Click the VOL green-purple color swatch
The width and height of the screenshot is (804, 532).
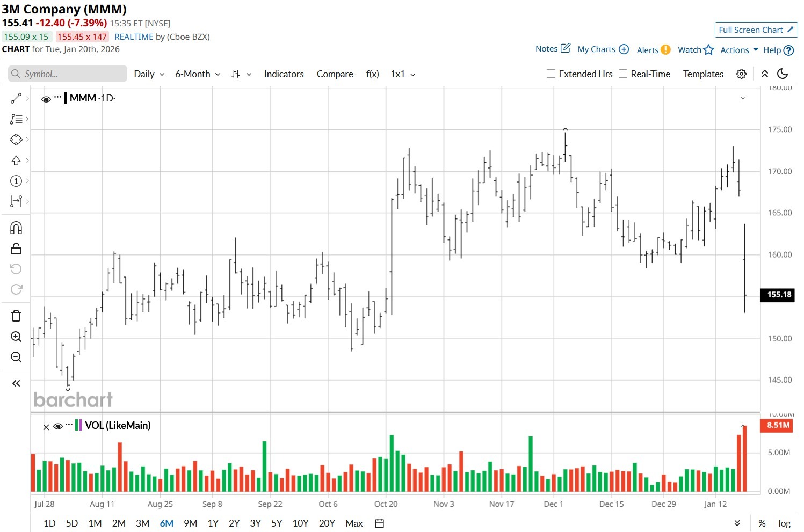coord(78,425)
